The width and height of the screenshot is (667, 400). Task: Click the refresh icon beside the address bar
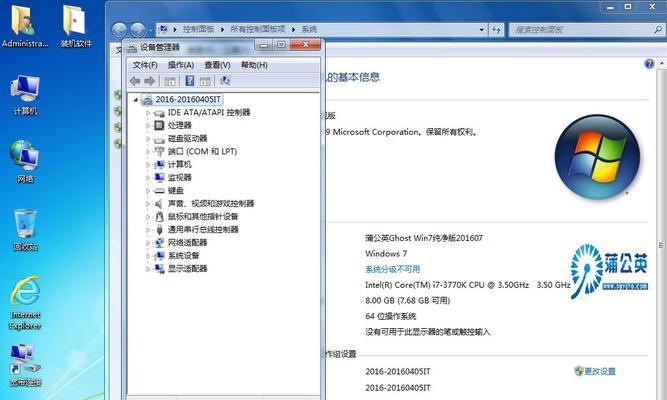pyautogui.click(x=496, y=29)
